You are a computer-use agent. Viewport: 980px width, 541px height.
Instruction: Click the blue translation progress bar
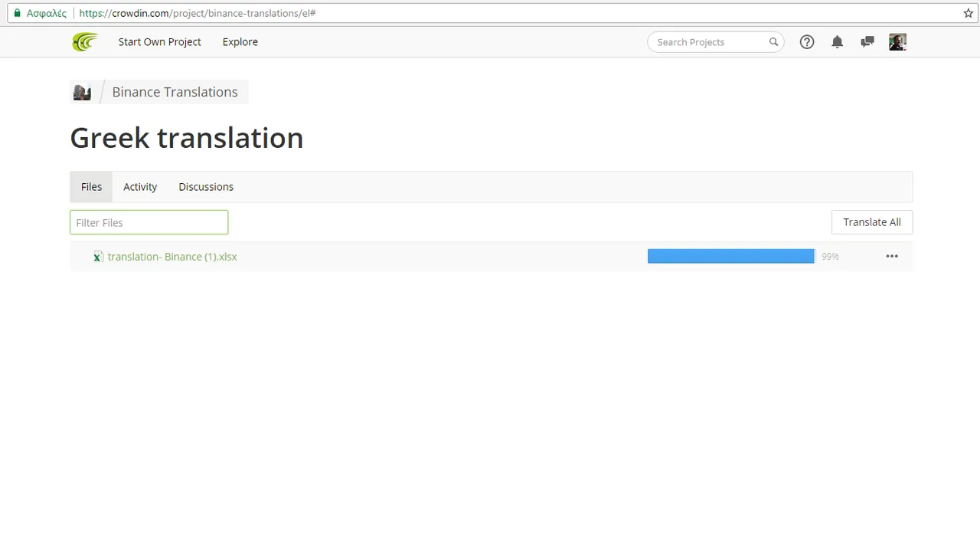[x=731, y=256]
